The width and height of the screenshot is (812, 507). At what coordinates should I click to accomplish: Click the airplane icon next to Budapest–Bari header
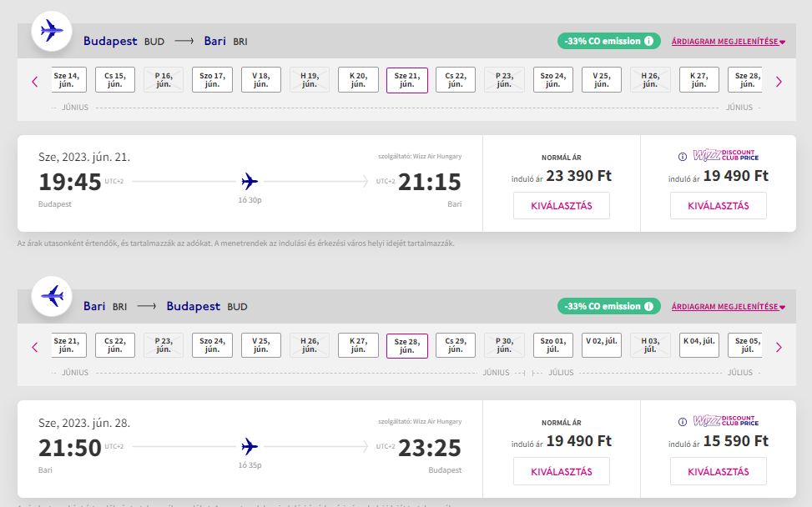(x=52, y=32)
